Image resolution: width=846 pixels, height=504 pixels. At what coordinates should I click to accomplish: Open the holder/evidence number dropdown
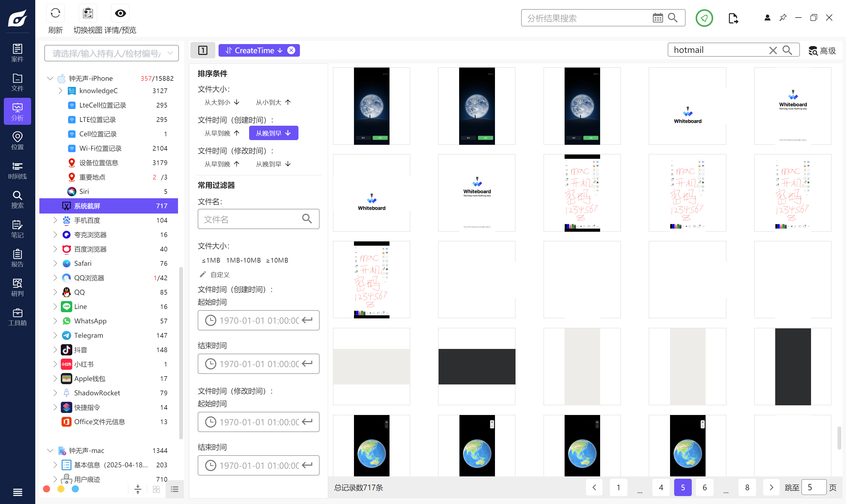pos(170,53)
